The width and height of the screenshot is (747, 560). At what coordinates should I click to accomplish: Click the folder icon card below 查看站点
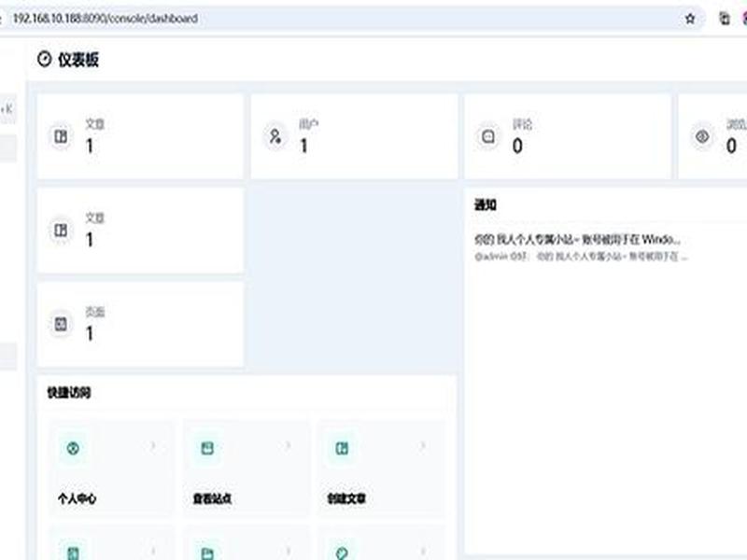[x=246, y=543]
